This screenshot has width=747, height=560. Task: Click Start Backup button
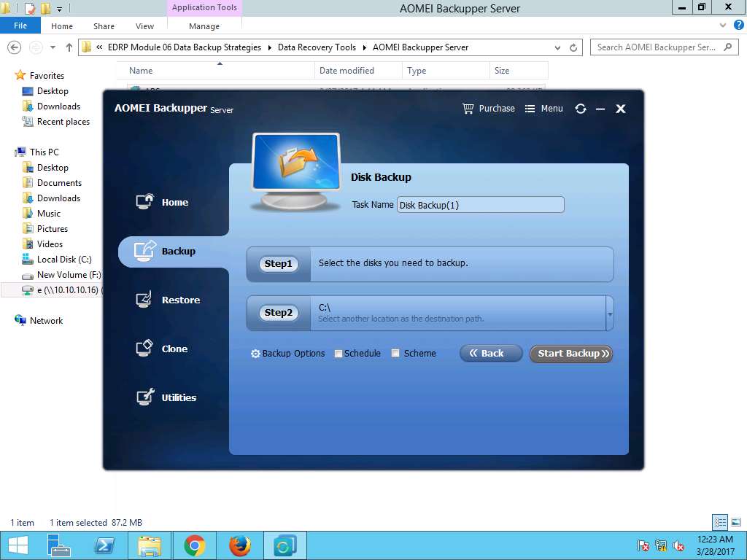(570, 354)
